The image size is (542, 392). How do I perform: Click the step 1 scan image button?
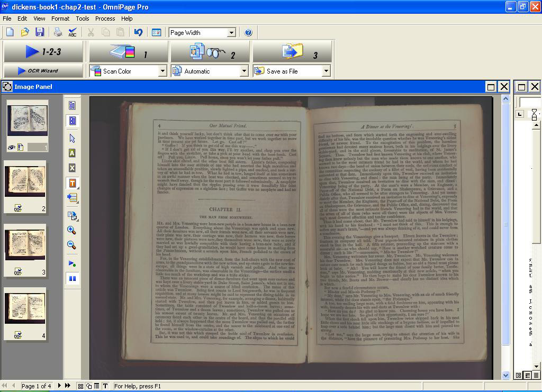click(128, 52)
